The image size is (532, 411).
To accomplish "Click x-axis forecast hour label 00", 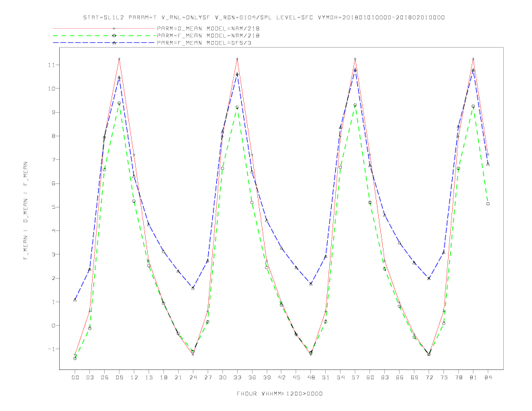I will [x=75, y=377].
